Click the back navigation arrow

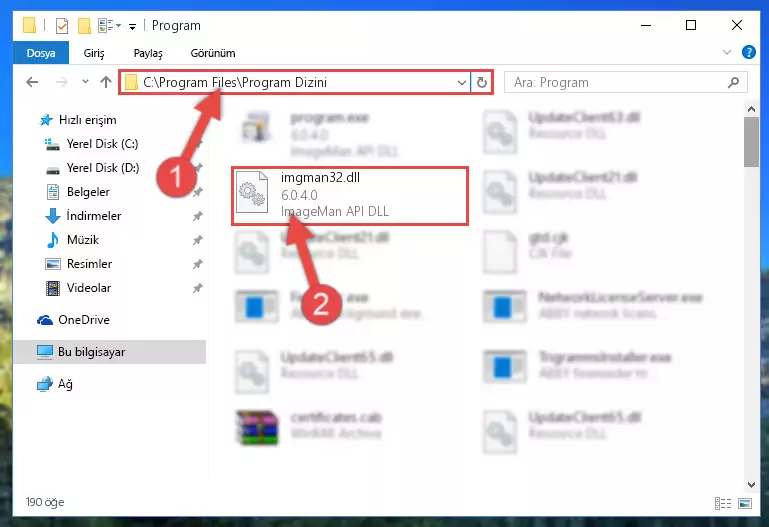[32, 82]
